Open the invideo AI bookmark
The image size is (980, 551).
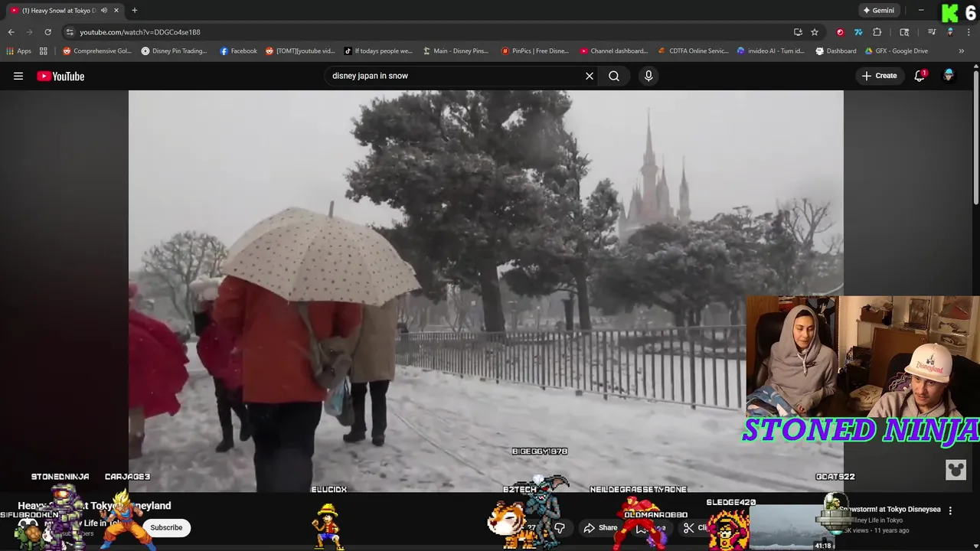[771, 51]
